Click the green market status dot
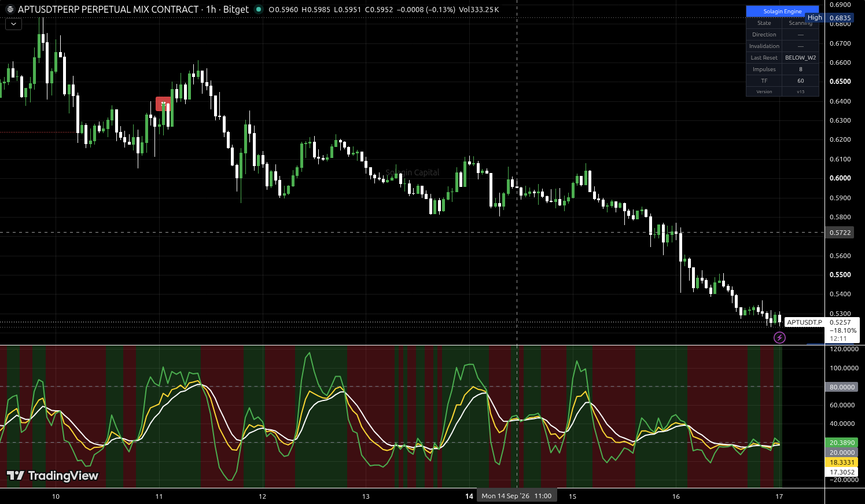 point(259,10)
